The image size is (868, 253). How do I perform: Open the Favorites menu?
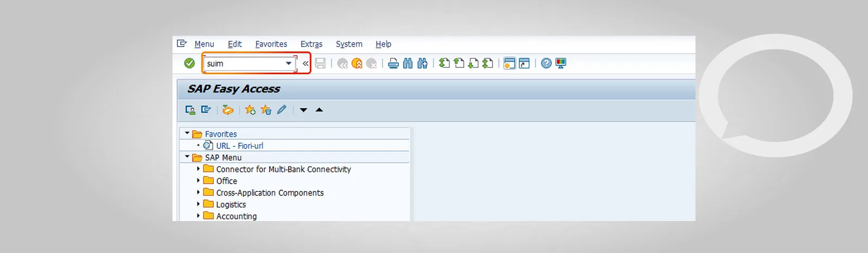coord(271,44)
